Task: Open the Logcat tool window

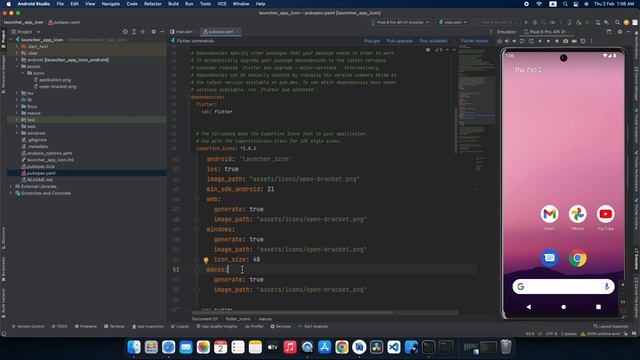Action: pos(180,327)
